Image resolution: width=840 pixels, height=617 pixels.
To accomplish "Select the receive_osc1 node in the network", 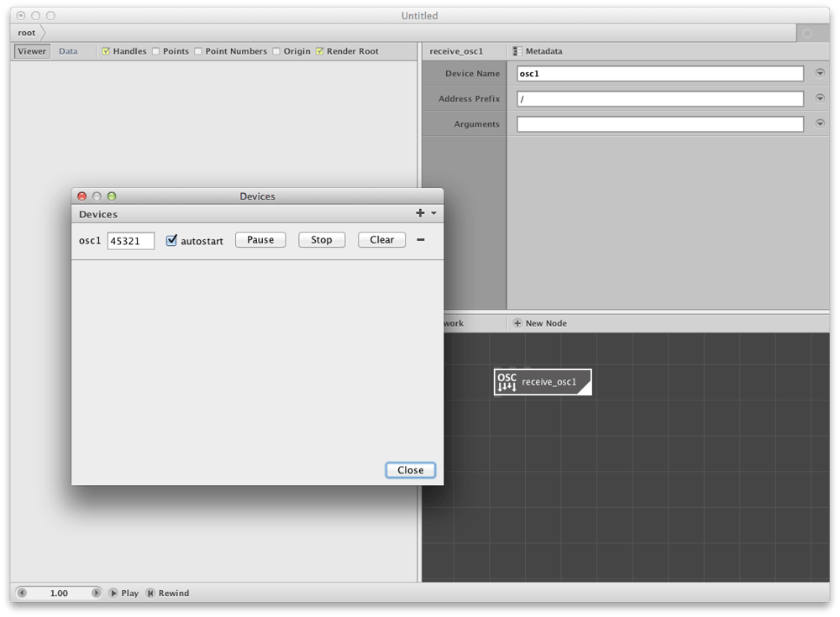I will pos(543,382).
